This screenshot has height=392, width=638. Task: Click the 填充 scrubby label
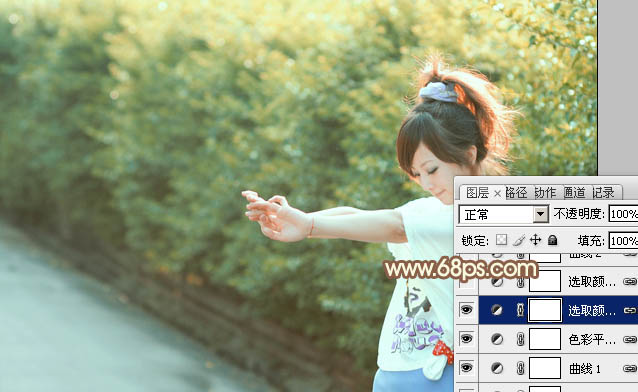tap(591, 241)
